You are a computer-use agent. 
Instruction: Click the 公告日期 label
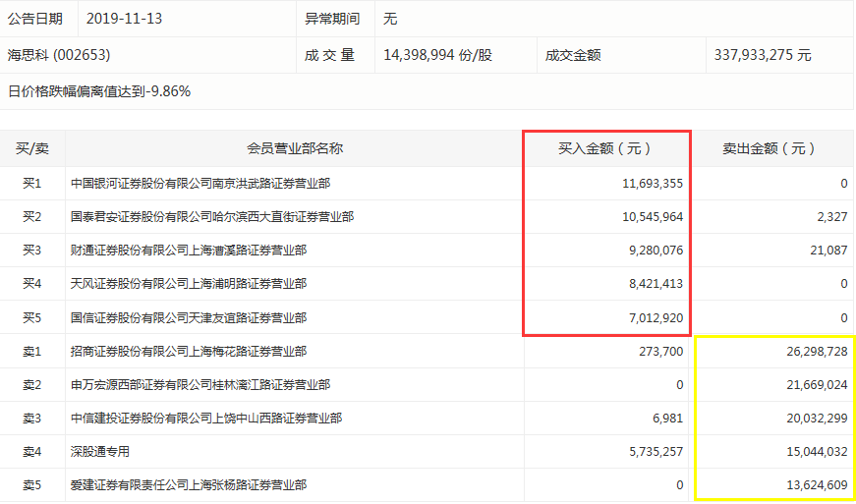click(x=35, y=19)
